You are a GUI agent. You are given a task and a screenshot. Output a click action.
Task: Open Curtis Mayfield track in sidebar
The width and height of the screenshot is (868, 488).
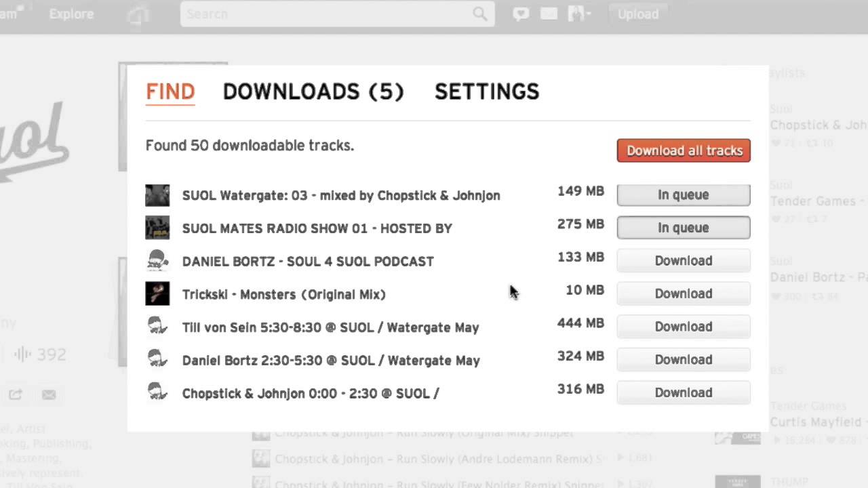coord(818,422)
